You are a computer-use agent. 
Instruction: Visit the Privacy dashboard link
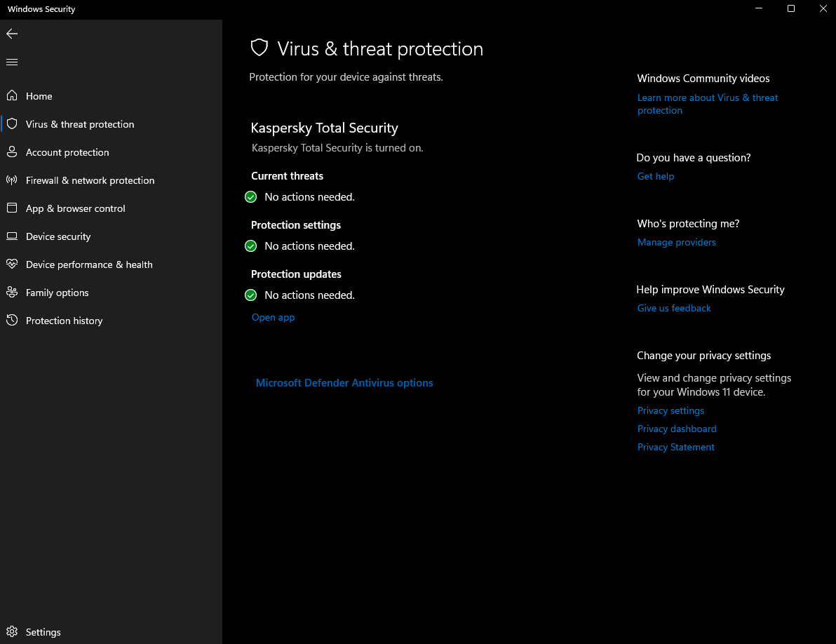(x=677, y=429)
